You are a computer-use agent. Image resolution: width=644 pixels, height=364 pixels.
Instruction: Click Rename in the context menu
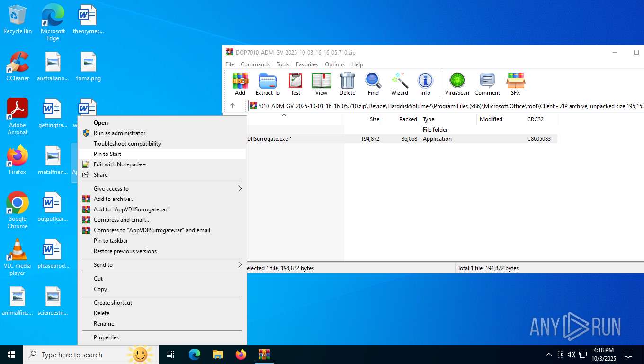(162, 324)
